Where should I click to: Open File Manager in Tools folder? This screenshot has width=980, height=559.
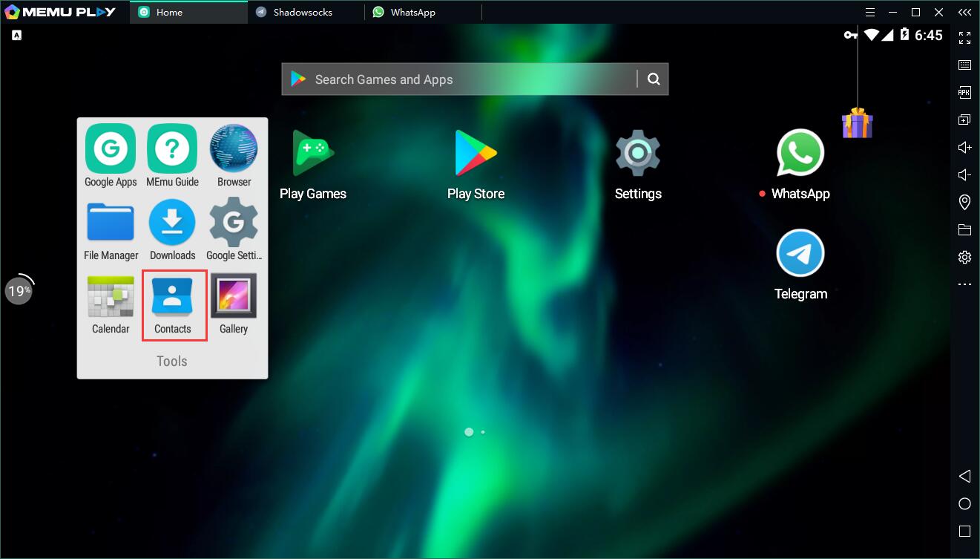(x=111, y=223)
